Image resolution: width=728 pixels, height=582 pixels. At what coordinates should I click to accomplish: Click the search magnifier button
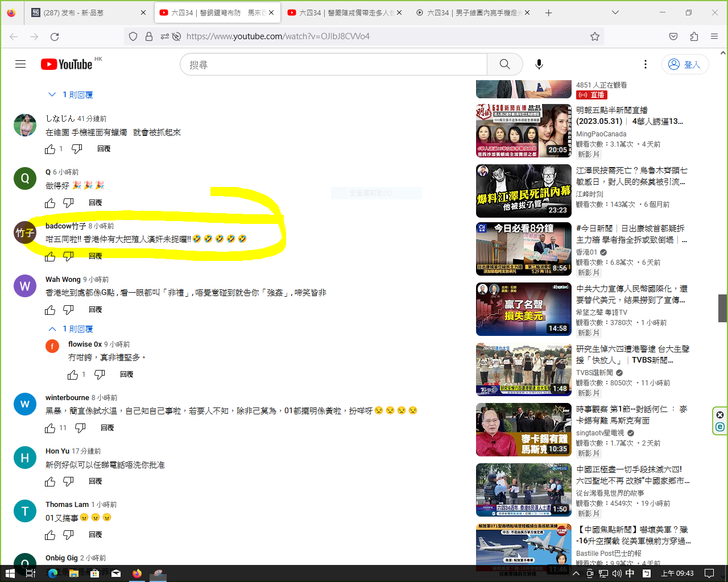coord(504,64)
